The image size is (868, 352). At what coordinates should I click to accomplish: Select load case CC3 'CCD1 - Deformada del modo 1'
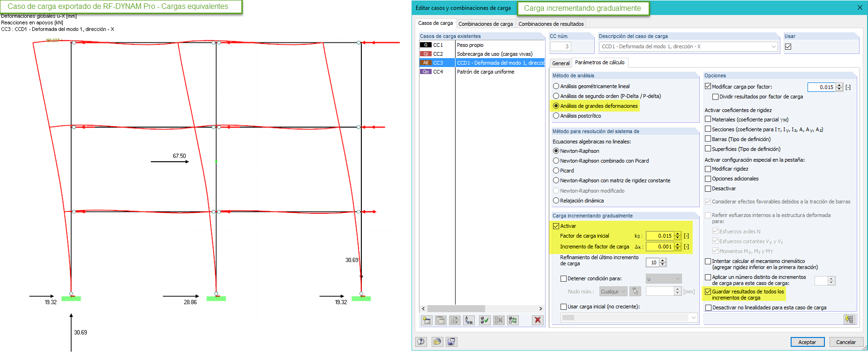pos(482,63)
